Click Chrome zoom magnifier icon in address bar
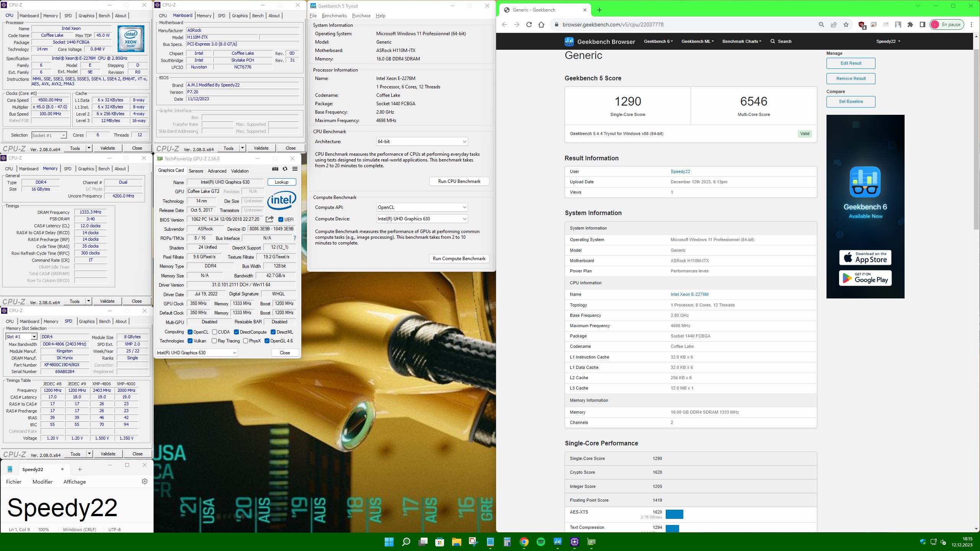Screen dimensions: 980x551 (821, 24)
